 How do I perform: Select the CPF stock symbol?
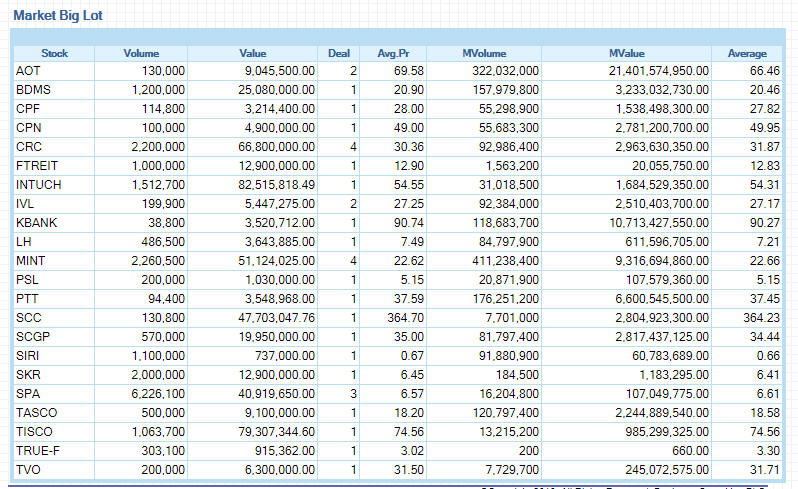coord(27,109)
